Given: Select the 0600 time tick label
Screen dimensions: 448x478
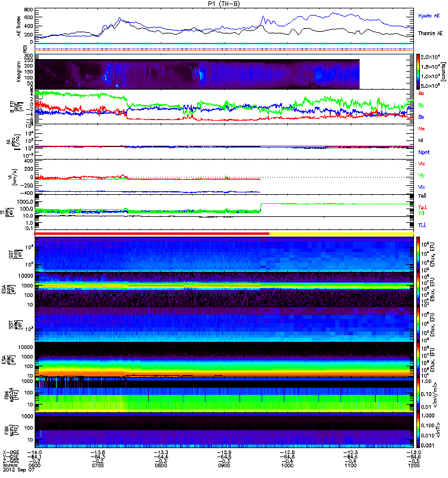Looking at the screenshot, I should pos(35,465).
